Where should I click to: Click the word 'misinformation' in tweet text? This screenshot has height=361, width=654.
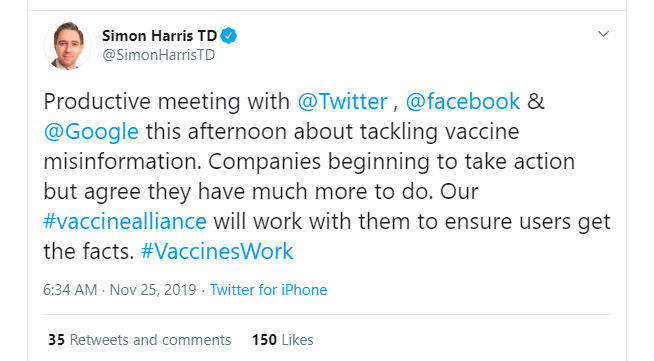[122, 161]
